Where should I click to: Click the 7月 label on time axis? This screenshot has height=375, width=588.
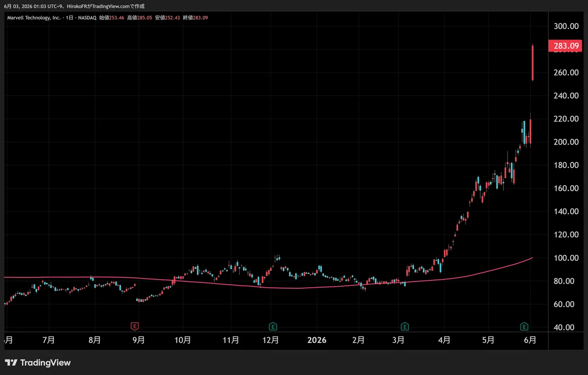pos(49,340)
